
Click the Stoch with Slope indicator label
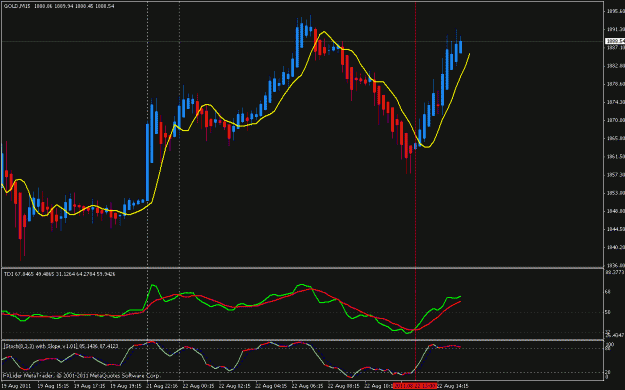(61, 346)
